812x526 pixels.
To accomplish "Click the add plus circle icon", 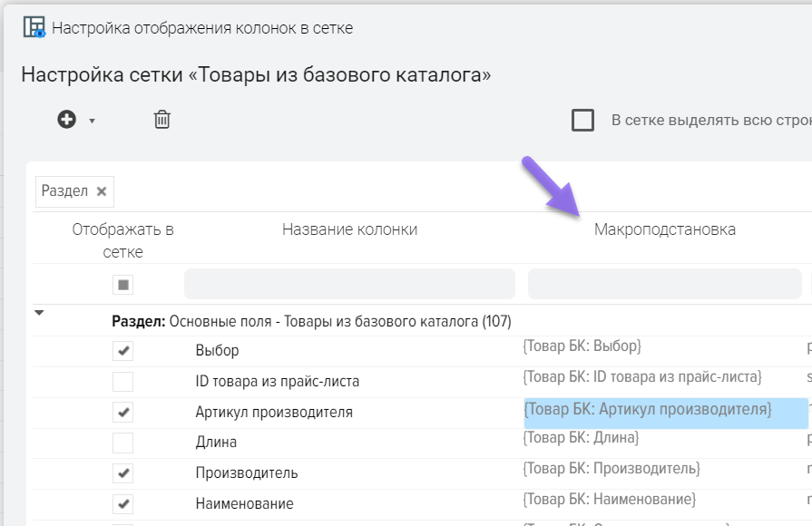I will 67,120.
